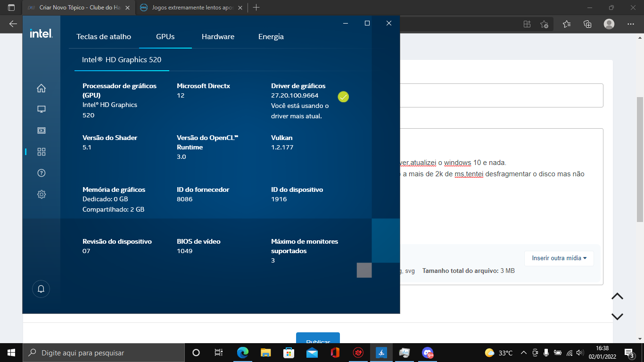Open the Energia tab
This screenshot has width=644, height=362.
(271, 37)
